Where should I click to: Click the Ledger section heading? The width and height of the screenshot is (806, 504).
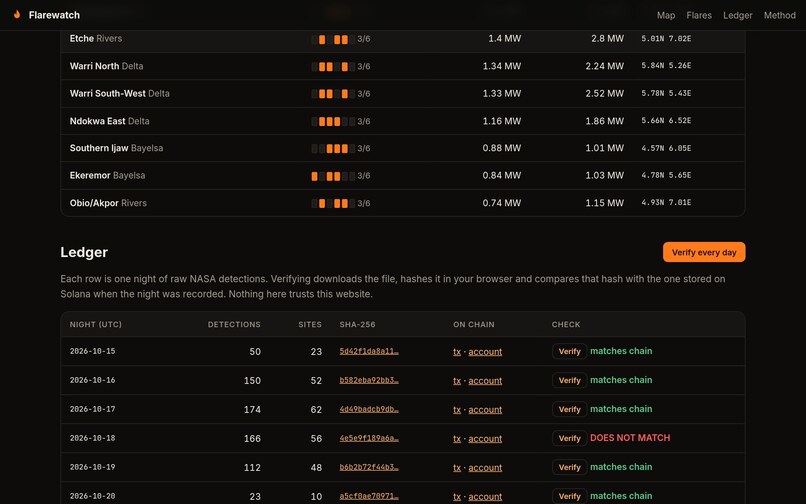coord(84,252)
